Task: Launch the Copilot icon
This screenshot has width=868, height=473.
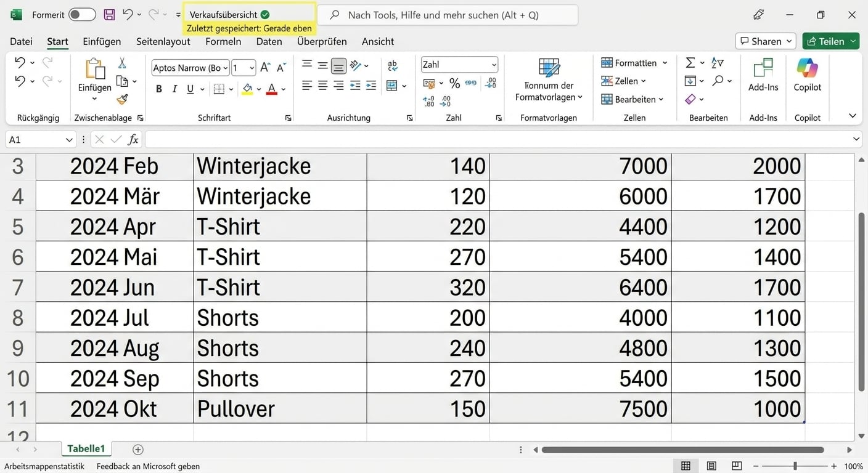Action: point(807,67)
